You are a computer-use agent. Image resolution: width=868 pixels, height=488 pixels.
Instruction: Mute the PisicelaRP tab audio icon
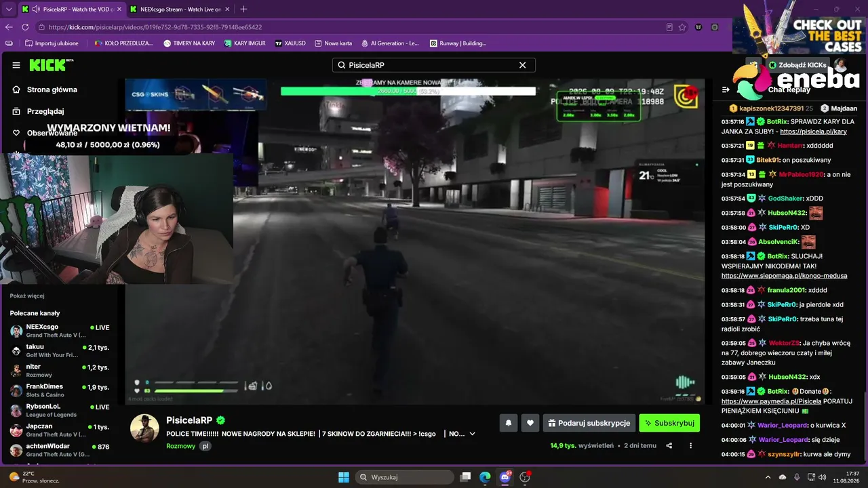[x=36, y=9]
